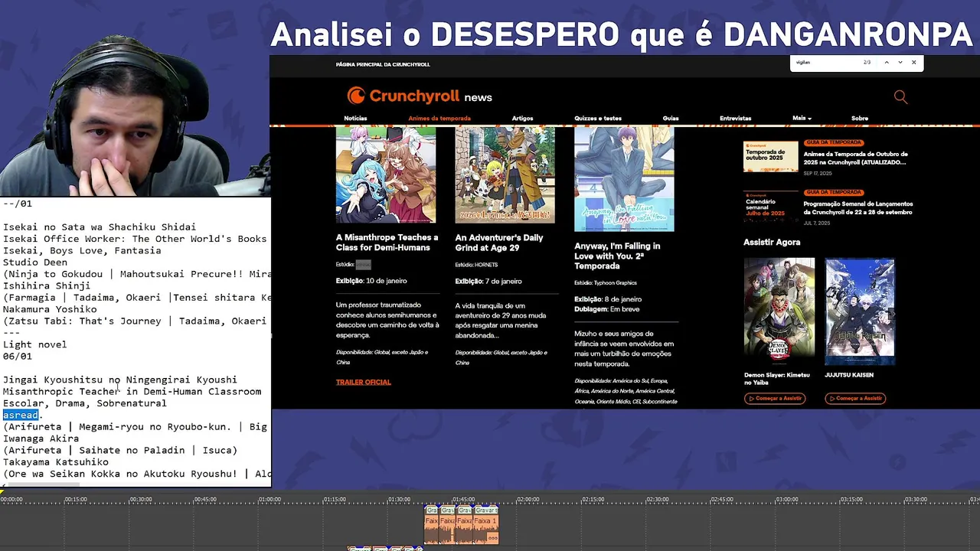Click the 'Assistir Agora' heading
The image size is (980, 551).
tap(772, 242)
